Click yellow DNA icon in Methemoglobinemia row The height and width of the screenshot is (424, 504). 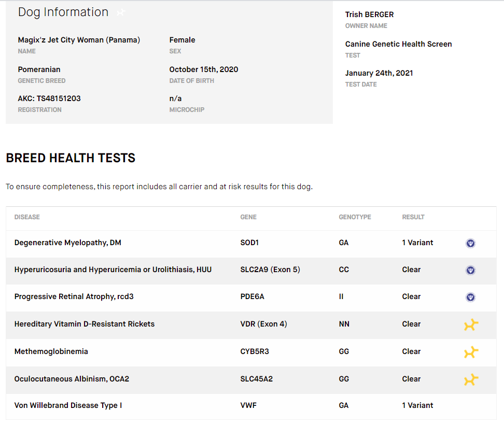(471, 352)
